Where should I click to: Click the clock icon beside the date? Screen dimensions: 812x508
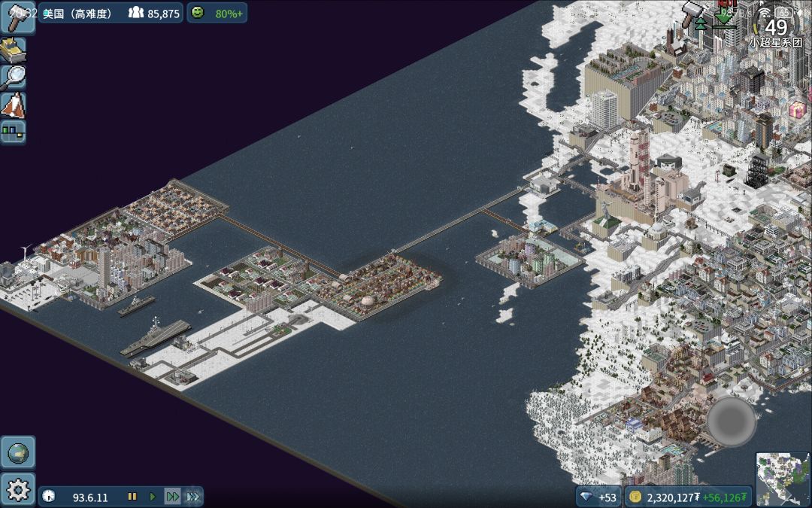(x=48, y=496)
